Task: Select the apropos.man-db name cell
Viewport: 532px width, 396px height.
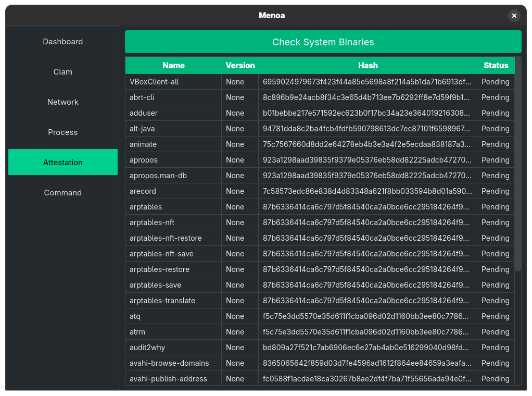Action: pos(173,176)
